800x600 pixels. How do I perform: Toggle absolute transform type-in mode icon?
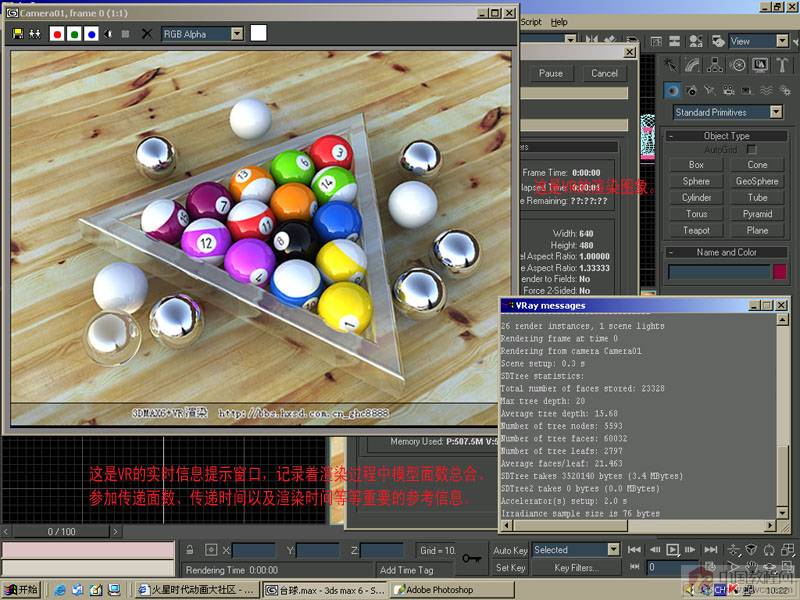click(x=211, y=549)
